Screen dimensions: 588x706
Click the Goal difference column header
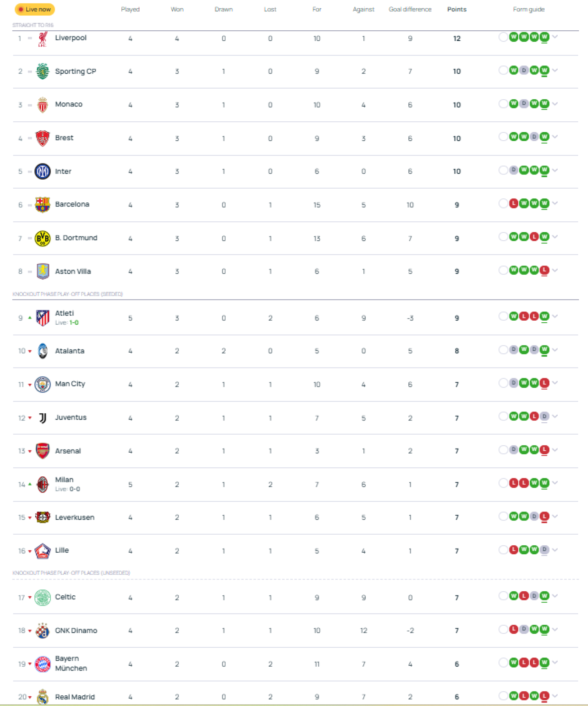[x=410, y=9]
